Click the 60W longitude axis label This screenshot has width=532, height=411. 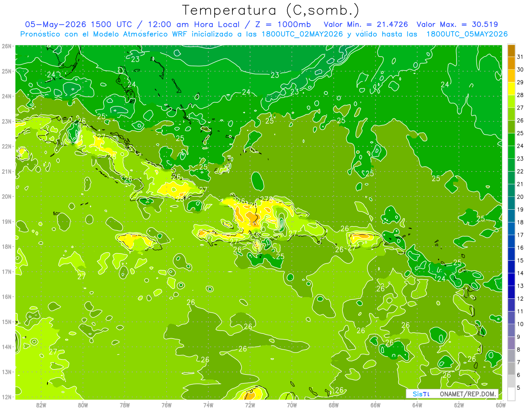pyautogui.click(x=501, y=405)
